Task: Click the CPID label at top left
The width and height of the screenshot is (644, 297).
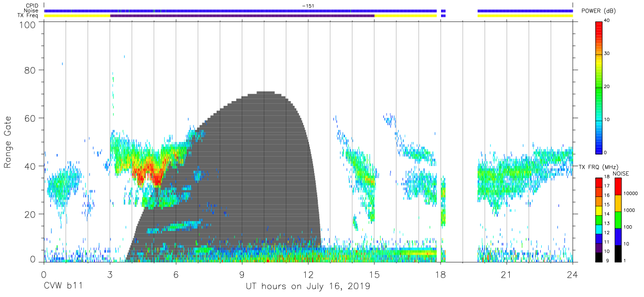Action: (33, 6)
